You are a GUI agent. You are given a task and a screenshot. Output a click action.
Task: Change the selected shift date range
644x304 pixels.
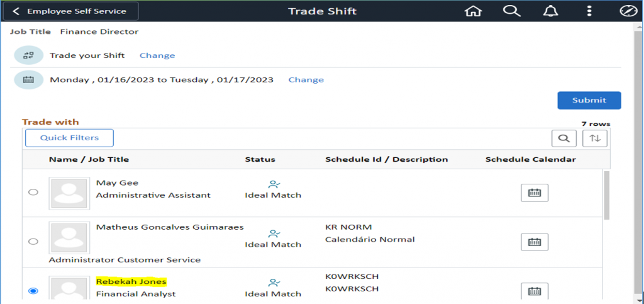click(x=306, y=80)
